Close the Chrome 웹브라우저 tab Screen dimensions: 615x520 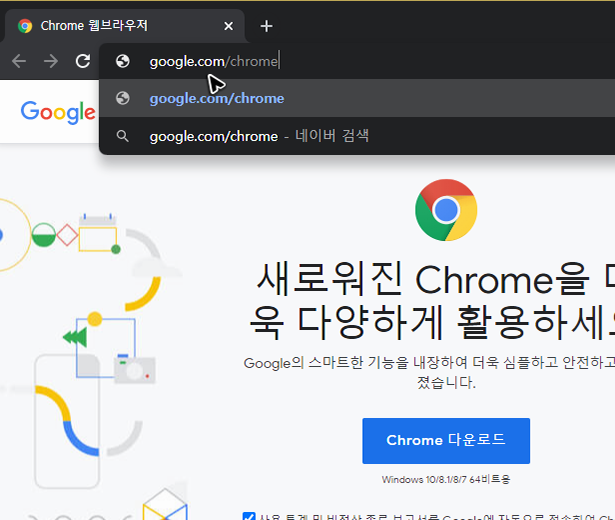click(228, 26)
